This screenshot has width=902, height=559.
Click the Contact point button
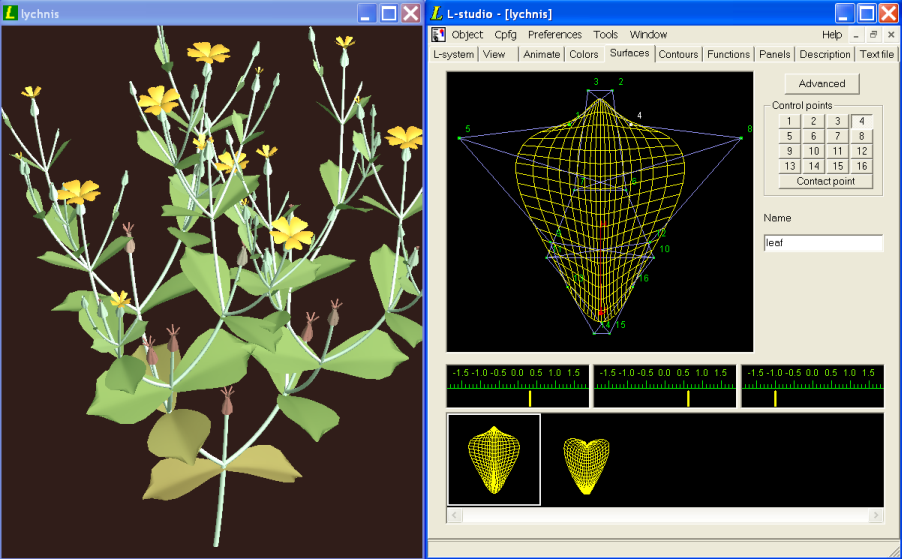tap(825, 181)
